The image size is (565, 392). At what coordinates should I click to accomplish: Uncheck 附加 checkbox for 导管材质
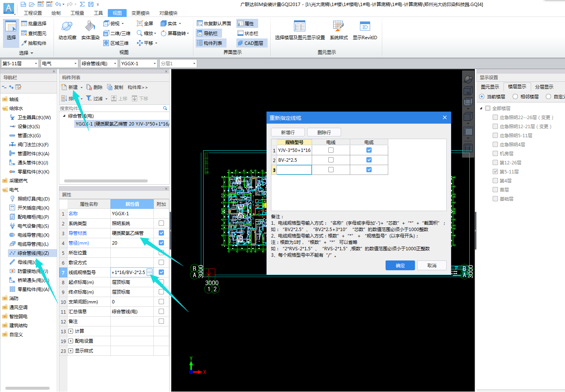161,233
